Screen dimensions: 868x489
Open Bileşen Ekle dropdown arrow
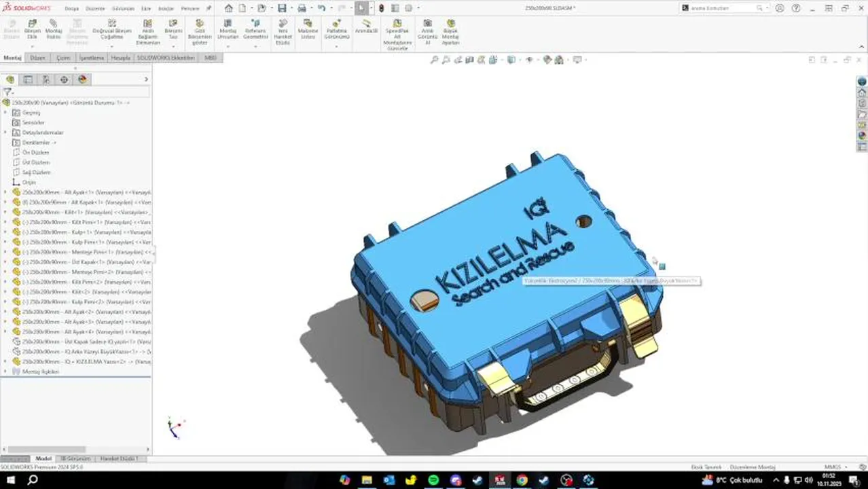click(x=32, y=47)
